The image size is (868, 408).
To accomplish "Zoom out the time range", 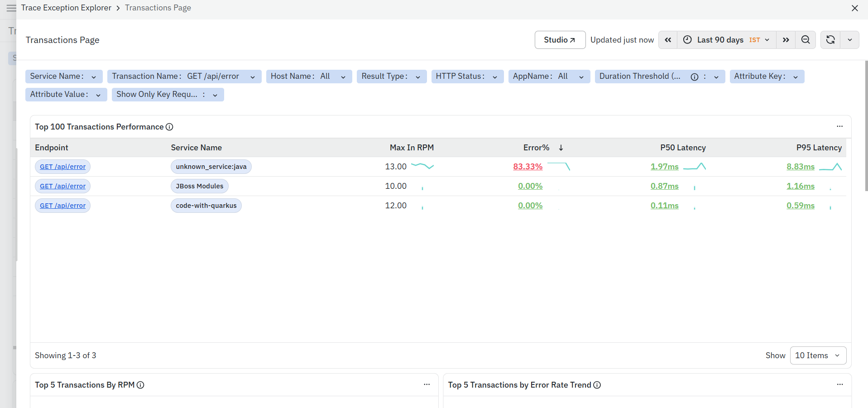I will (x=806, y=40).
